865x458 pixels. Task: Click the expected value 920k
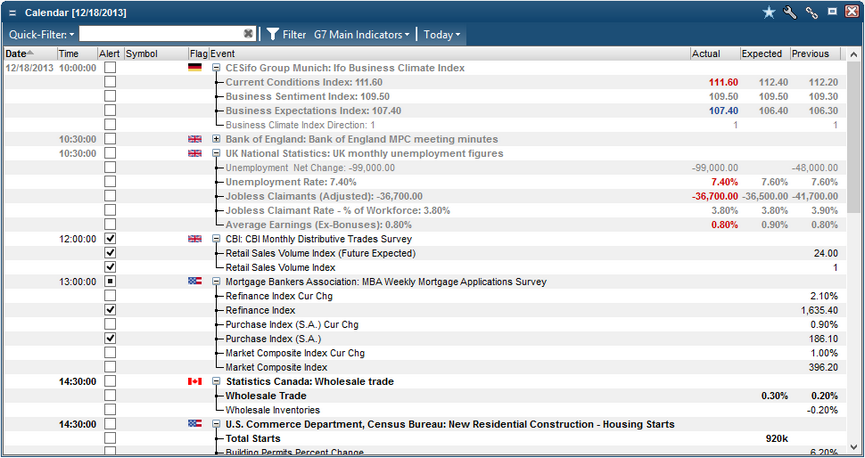pyautogui.click(x=777, y=438)
